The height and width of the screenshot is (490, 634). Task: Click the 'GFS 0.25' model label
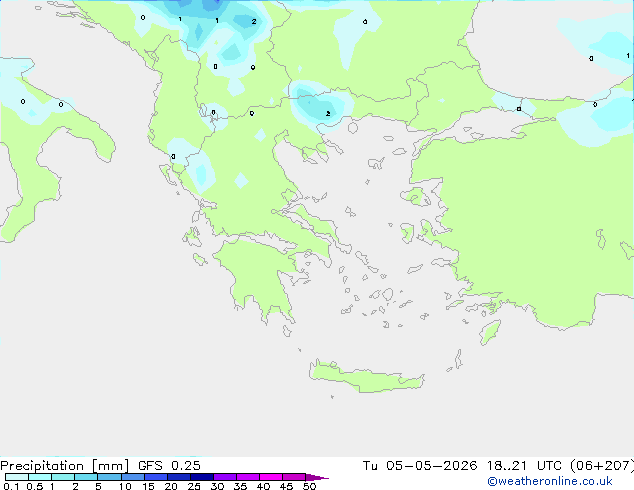(169, 466)
